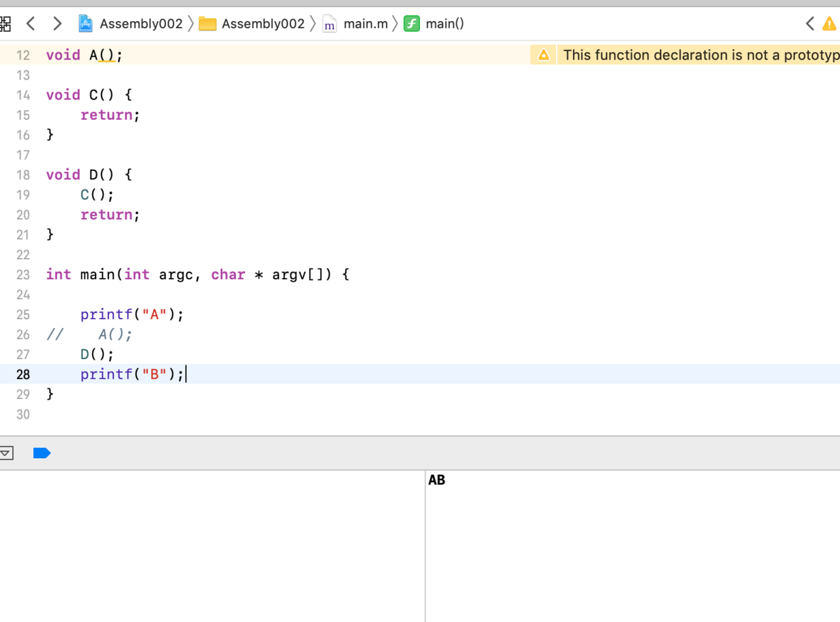The height and width of the screenshot is (622, 840).
Task: Click 'AB' console output text
Action: point(437,480)
